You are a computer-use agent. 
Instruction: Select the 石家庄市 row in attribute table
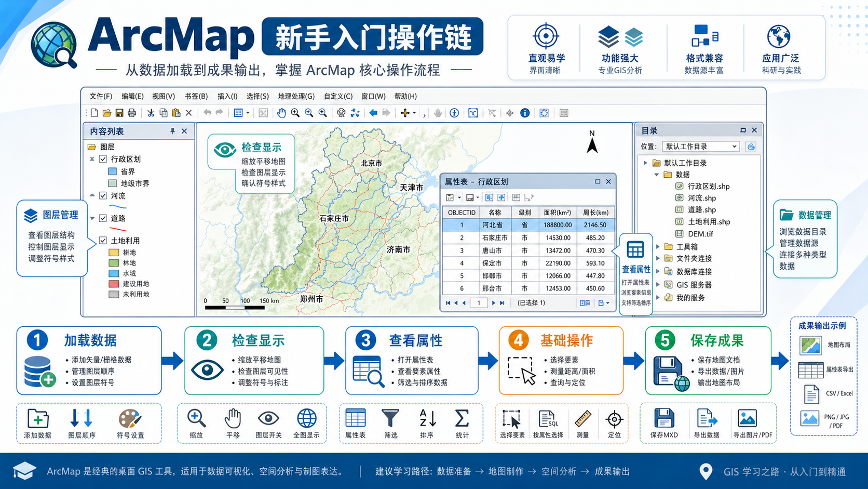coord(528,237)
